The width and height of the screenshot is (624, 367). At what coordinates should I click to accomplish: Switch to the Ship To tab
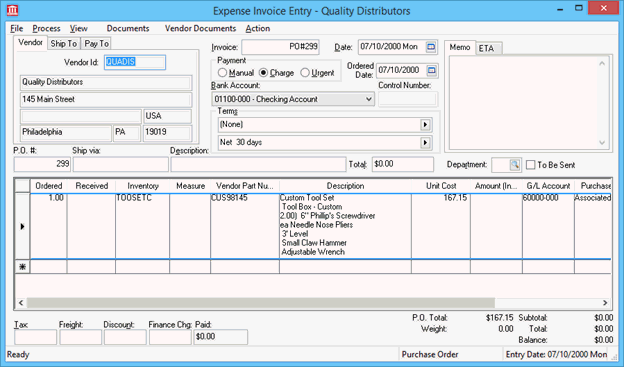(x=64, y=43)
